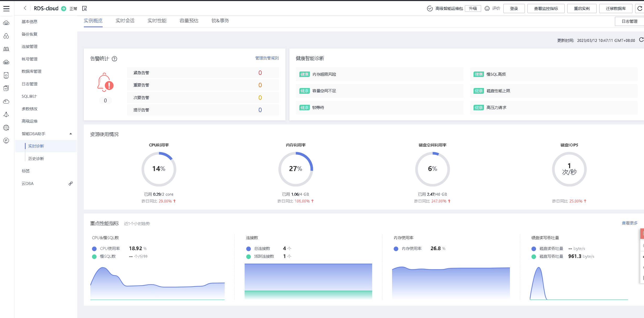Open the hamburger menu icon

pos(7,9)
